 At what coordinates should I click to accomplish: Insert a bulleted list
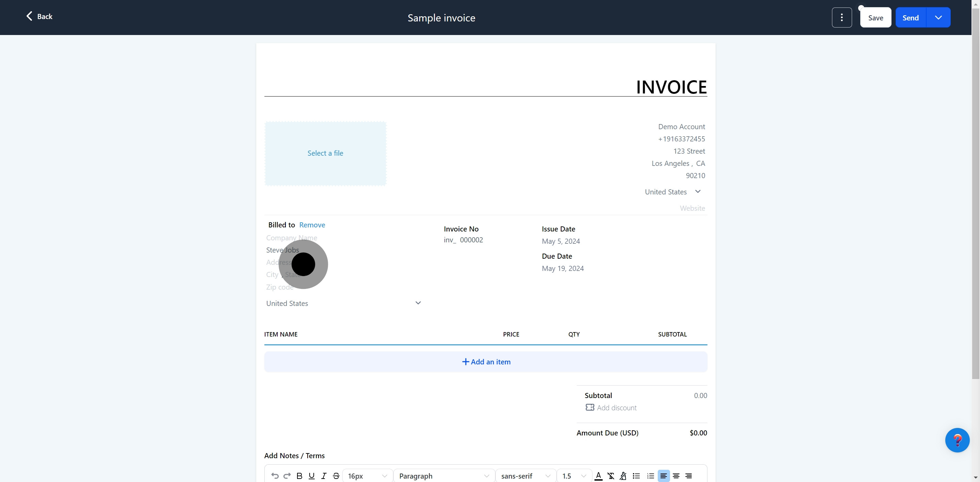(636, 476)
